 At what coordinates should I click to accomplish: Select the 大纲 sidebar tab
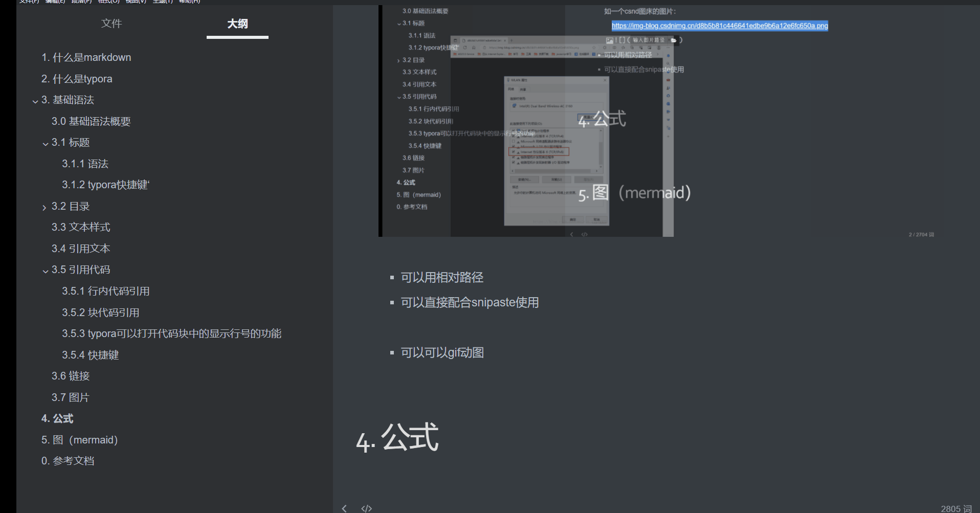pos(237,24)
